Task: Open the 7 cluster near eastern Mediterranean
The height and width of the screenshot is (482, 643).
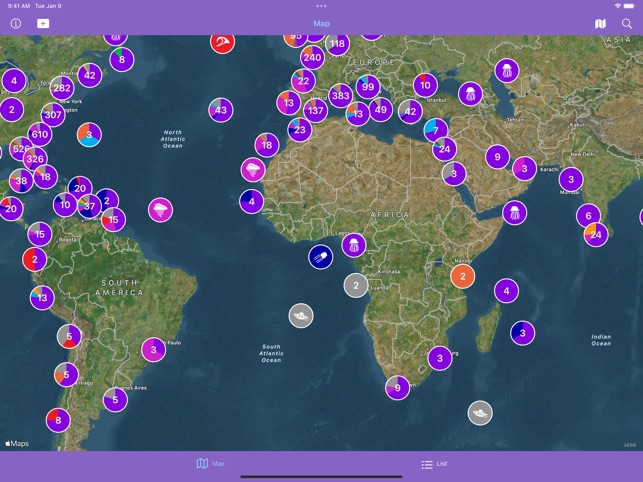Action: pyautogui.click(x=436, y=130)
